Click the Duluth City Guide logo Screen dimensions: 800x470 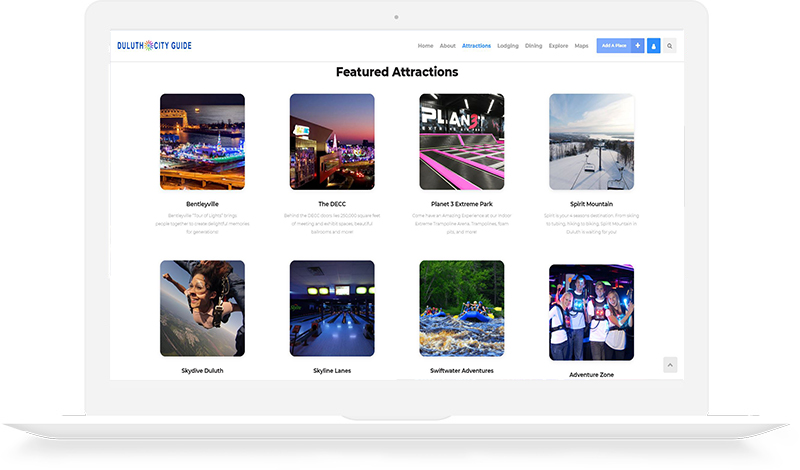[x=154, y=45]
